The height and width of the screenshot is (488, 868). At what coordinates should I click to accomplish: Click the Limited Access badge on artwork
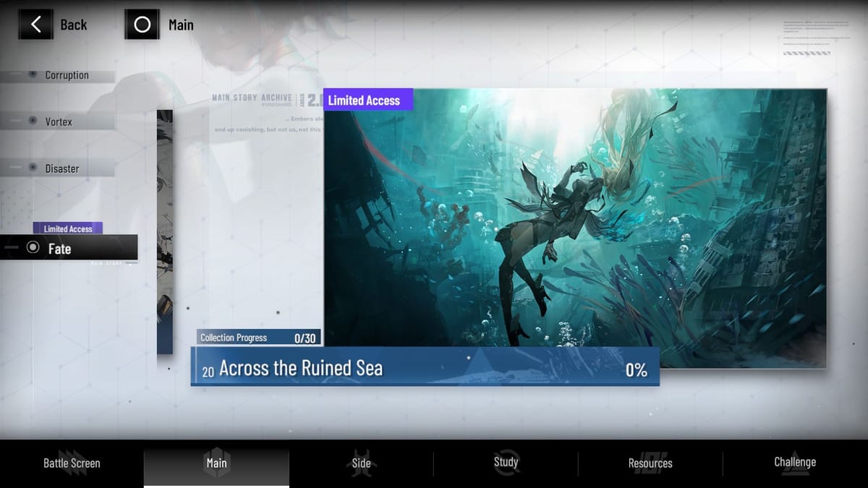point(367,100)
